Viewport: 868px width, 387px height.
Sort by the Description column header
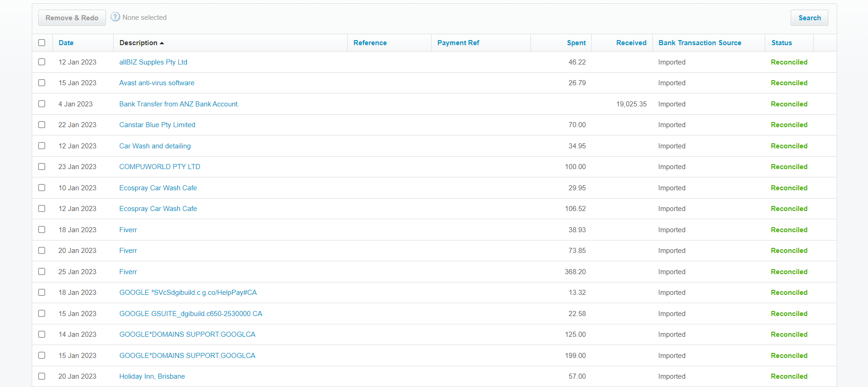[x=138, y=43]
